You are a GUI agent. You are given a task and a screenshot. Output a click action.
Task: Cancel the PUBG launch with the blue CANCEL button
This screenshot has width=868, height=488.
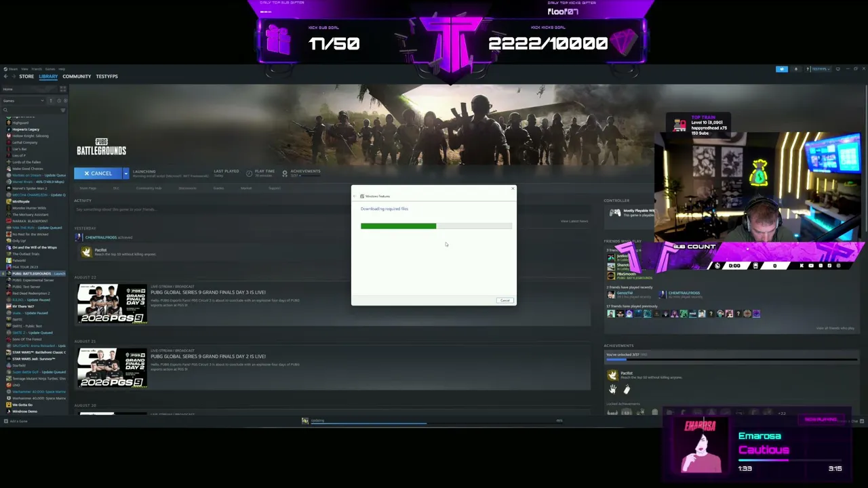[98, 174]
